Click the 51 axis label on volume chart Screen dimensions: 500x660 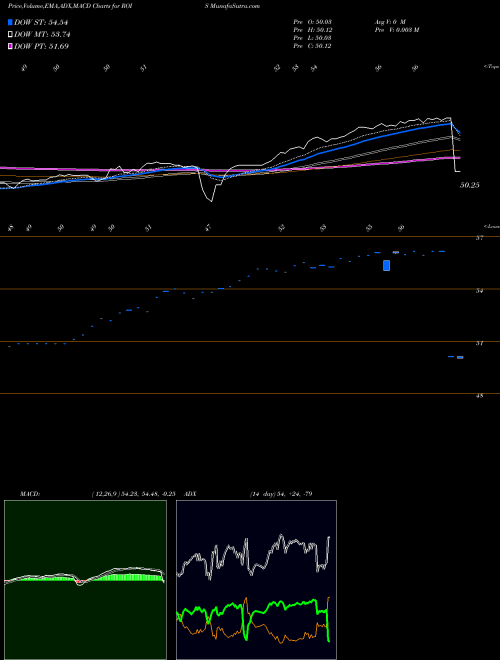(479, 343)
